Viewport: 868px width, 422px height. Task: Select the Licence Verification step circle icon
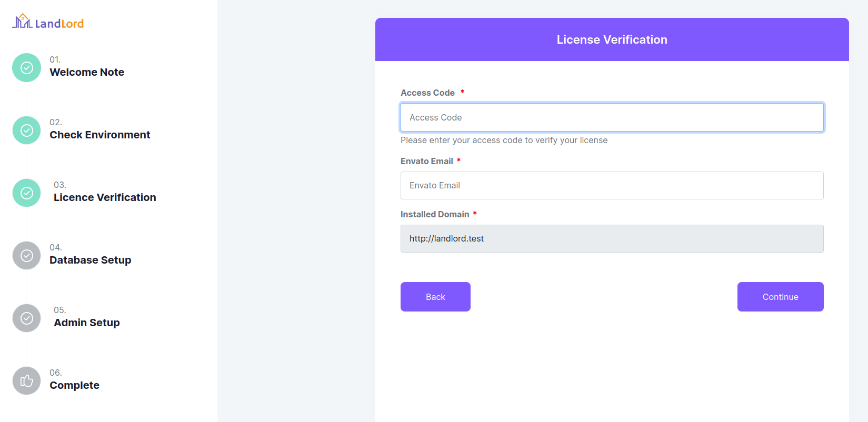pos(27,193)
